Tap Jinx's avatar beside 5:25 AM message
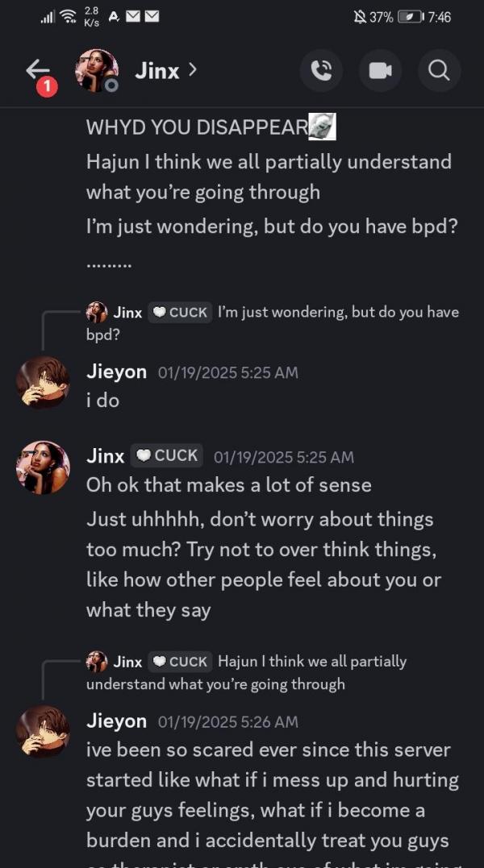 pos(43,467)
